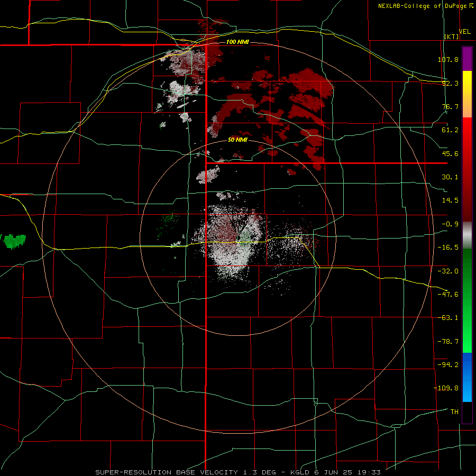Image resolution: width=476 pixels, height=476 pixels.
Task: Click the radar site at range rings center
Action: coord(238,237)
